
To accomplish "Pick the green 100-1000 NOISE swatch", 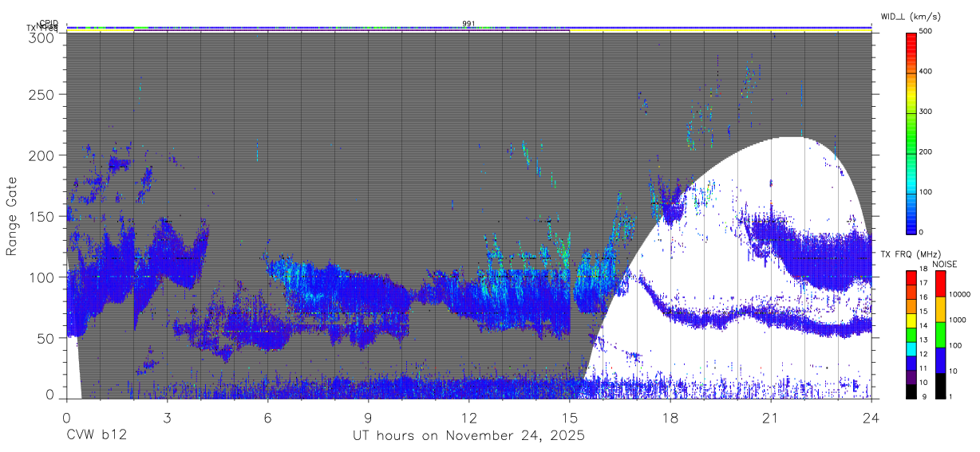I will coord(940,334).
